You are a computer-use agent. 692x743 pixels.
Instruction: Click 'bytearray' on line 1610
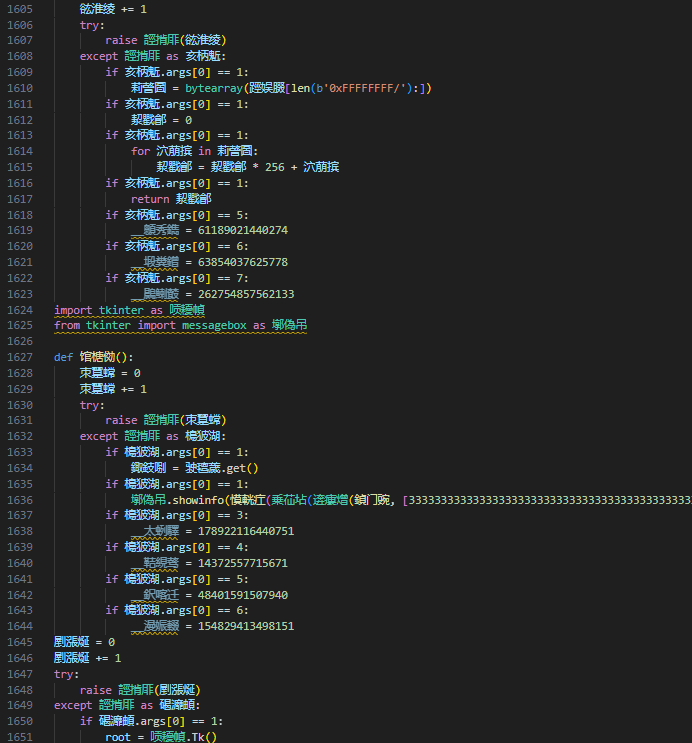[214, 88]
